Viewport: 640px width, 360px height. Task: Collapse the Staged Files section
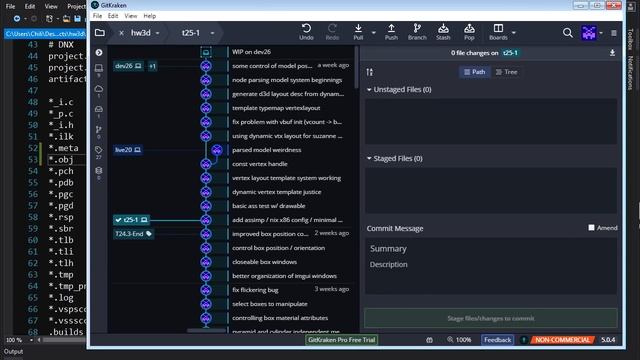tap(369, 158)
